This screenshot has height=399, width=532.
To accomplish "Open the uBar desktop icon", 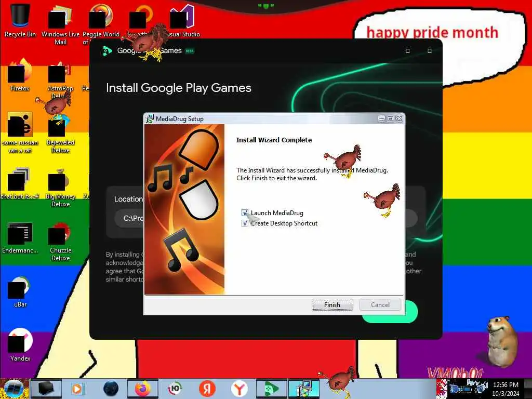I will [20, 292].
